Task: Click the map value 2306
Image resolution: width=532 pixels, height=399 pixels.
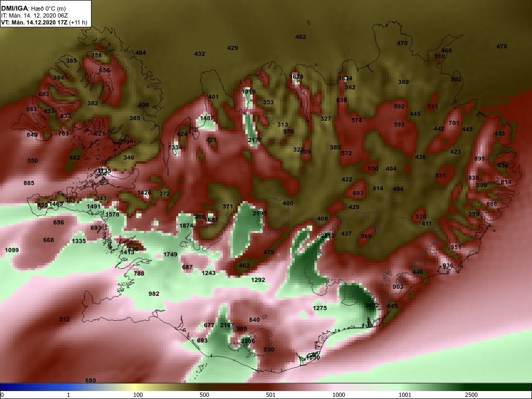Action: [248, 341]
